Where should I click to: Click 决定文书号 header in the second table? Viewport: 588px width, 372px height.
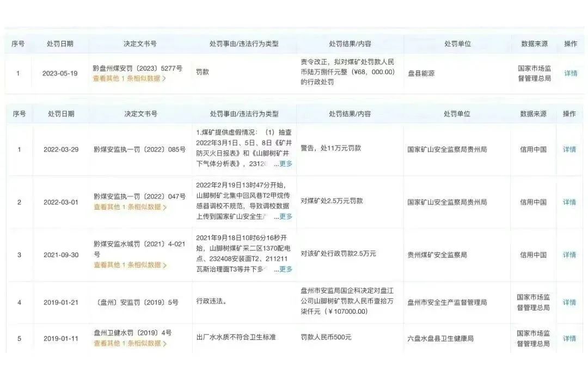pos(140,114)
